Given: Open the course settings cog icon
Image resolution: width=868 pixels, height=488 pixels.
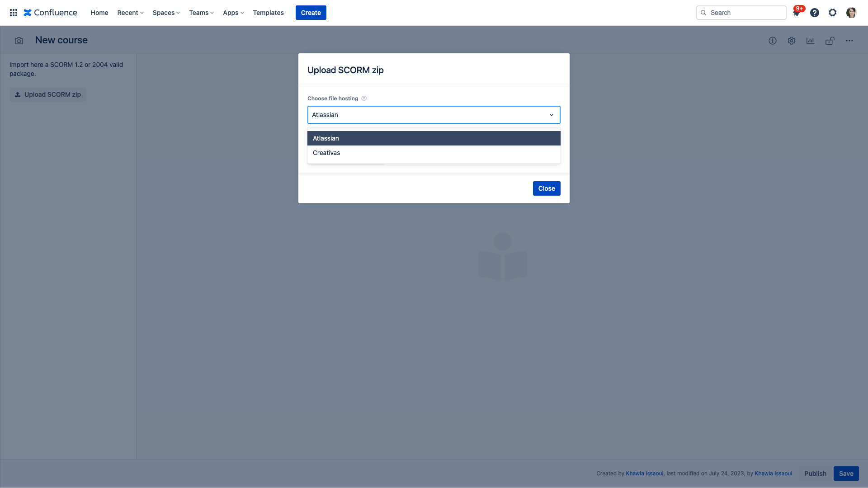Looking at the screenshot, I should (x=792, y=41).
